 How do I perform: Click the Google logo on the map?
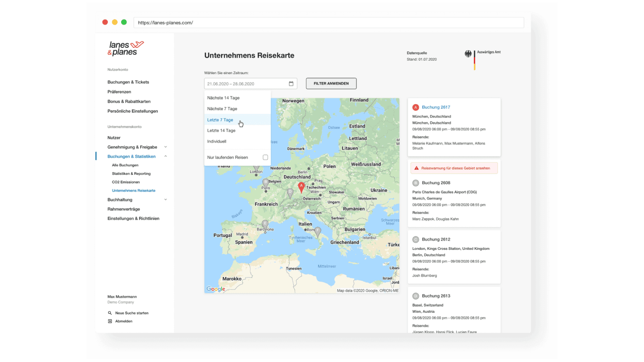[x=216, y=289]
